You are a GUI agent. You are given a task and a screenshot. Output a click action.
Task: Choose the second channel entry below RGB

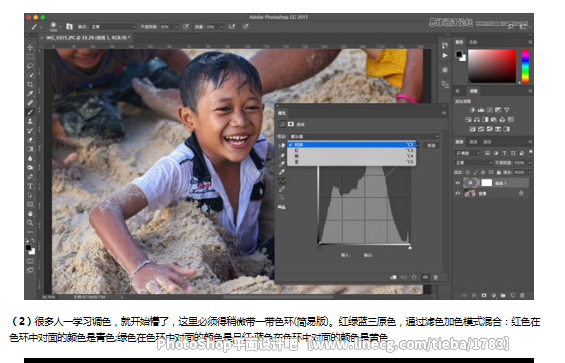(x=352, y=150)
